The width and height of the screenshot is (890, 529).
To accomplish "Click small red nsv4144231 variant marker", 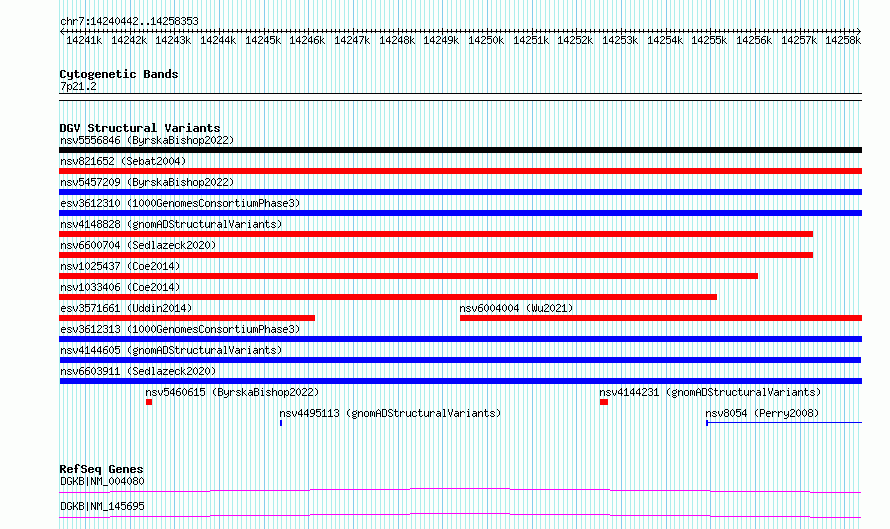I will 604,402.
